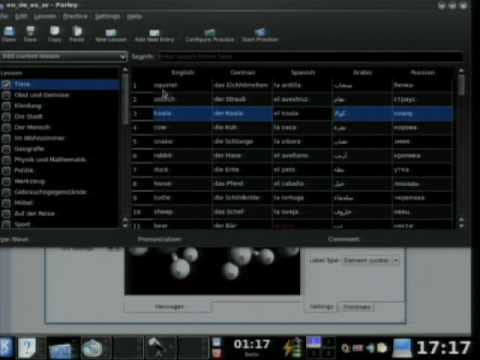Toggle checkbox for Die Stadt lesson

[x=6, y=117]
